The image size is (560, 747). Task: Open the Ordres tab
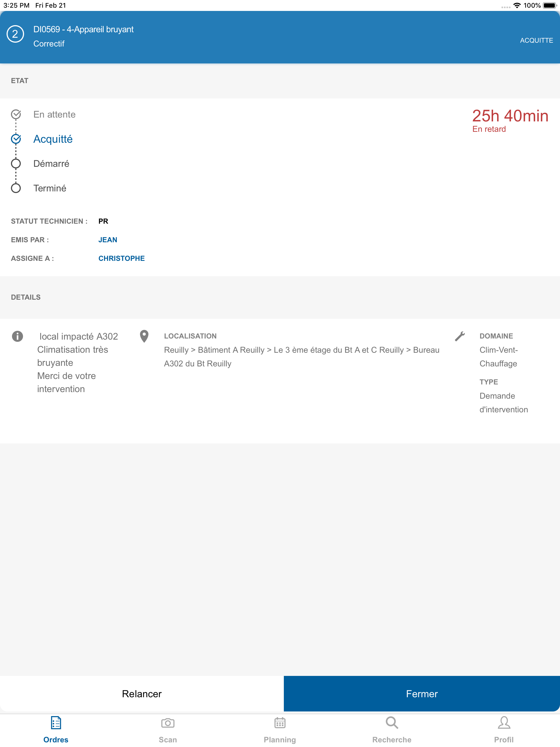coord(56,730)
